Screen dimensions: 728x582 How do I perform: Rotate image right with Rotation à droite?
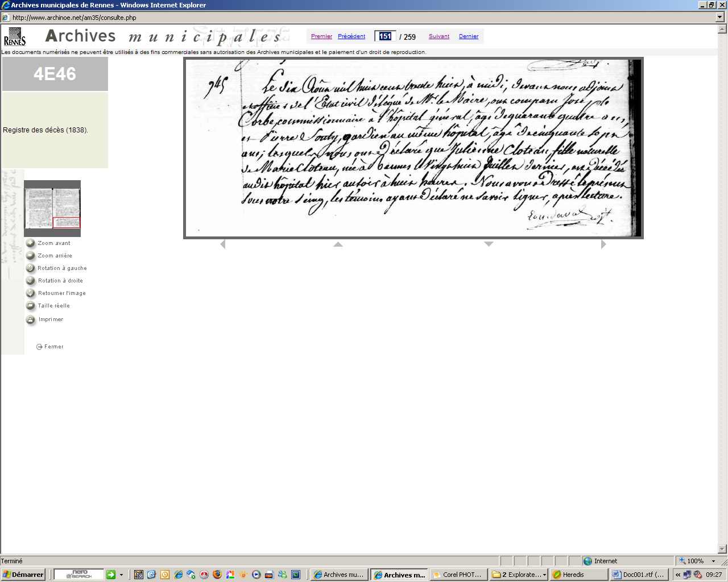pyautogui.click(x=31, y=281)
